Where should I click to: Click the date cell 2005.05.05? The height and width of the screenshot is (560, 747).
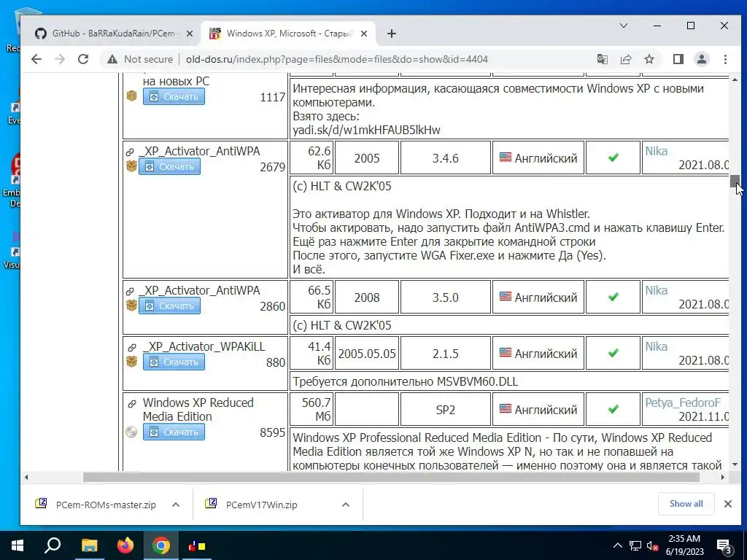point(367,354)
